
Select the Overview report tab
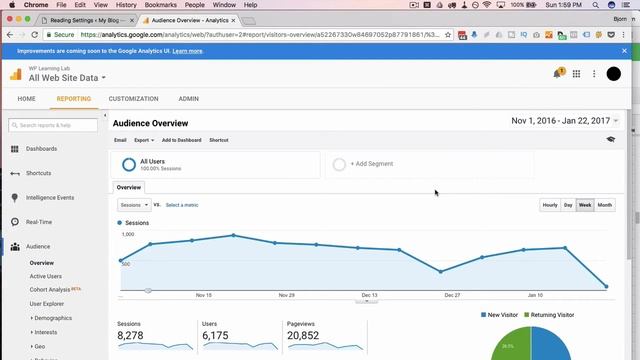click(129, 187)
